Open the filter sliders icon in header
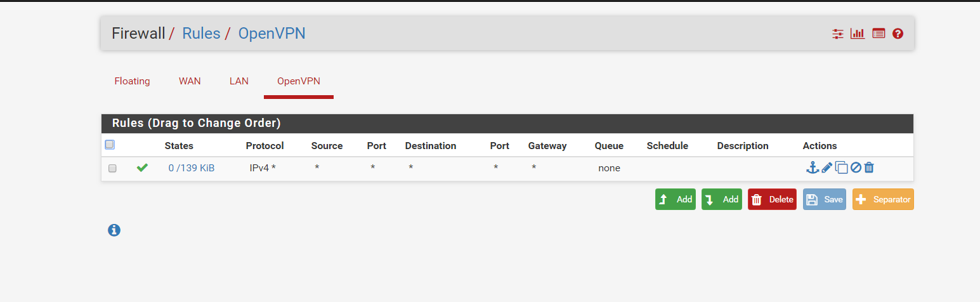980x302 pixels. [838, 34]
